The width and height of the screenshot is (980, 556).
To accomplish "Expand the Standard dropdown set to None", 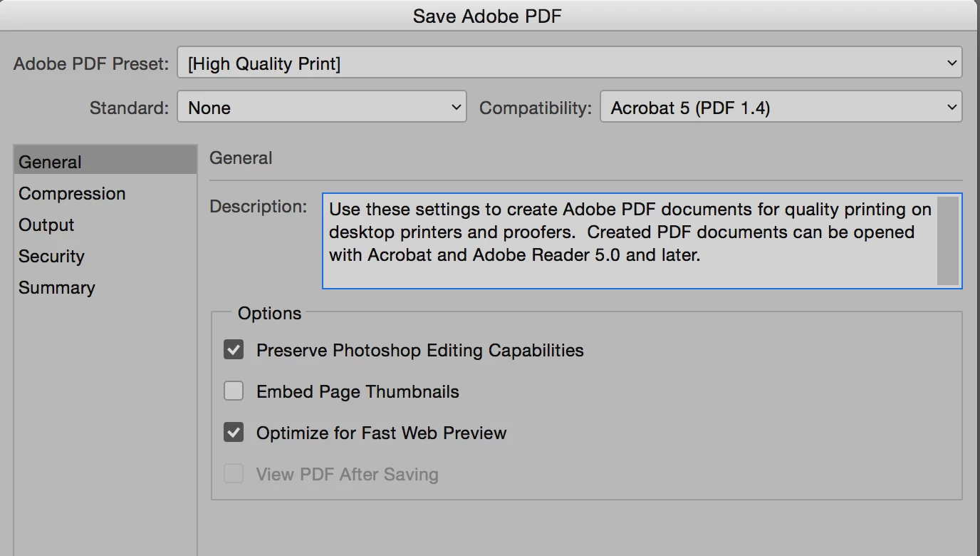I will pos(321,108).
